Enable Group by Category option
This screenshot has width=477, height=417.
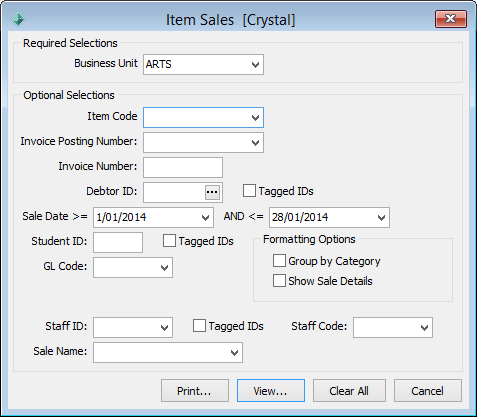[x=279, y=261]
